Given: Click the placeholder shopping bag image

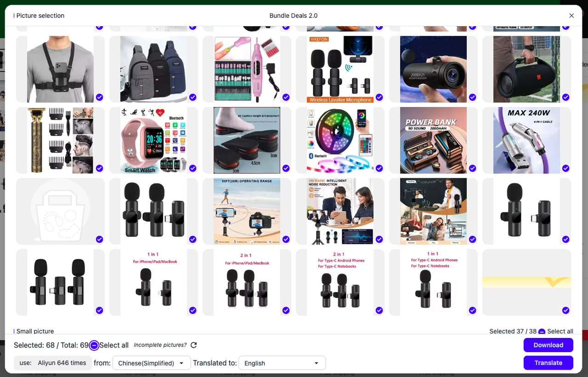Looking at the screenshot, I should pyautogui.click(x=60, y=211).
